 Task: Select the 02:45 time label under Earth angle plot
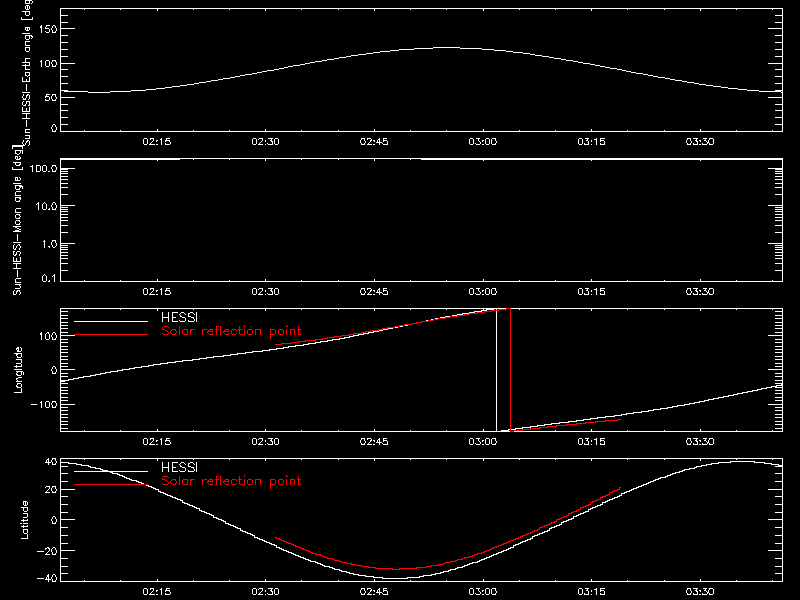[374, 141]
